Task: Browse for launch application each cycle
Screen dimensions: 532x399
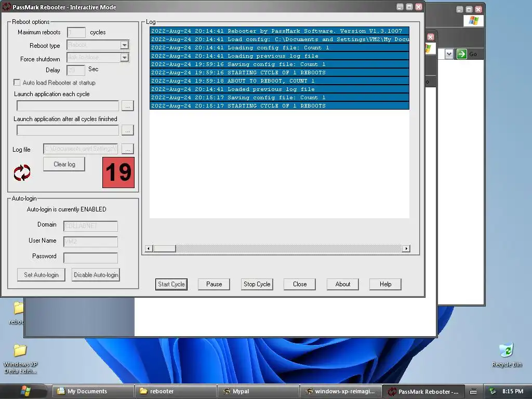Action: pyautogui.click(x=128, y=106)
